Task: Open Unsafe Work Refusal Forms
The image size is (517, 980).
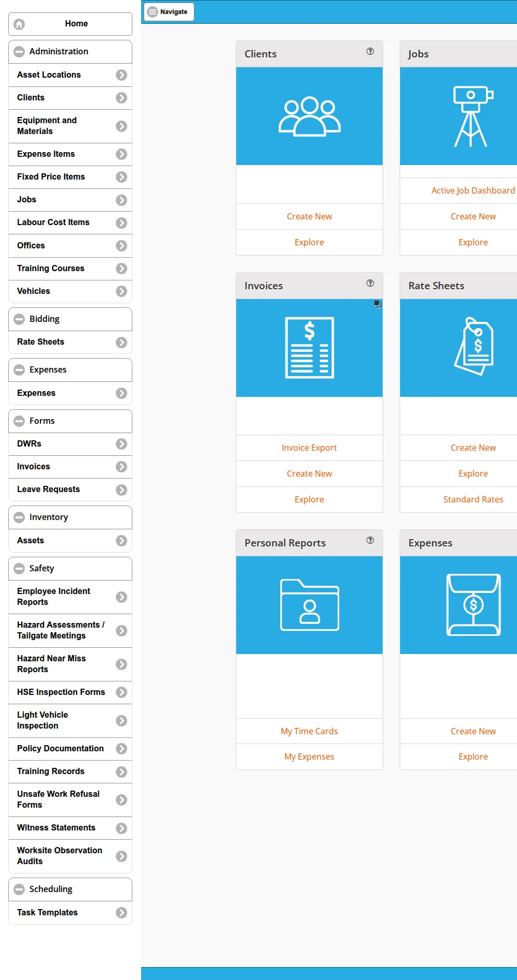Action: click(x=70, y=800)
